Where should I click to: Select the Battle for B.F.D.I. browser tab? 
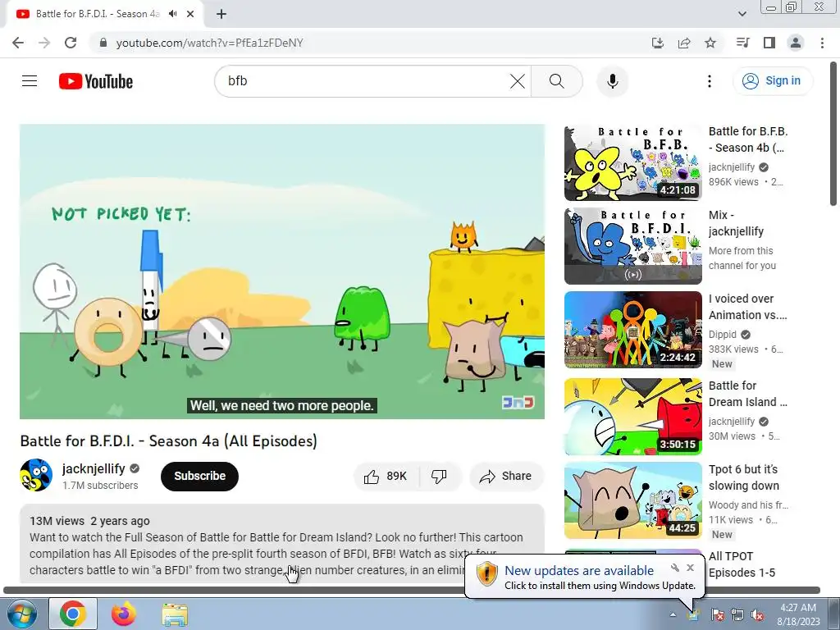(x=98, y=14)
